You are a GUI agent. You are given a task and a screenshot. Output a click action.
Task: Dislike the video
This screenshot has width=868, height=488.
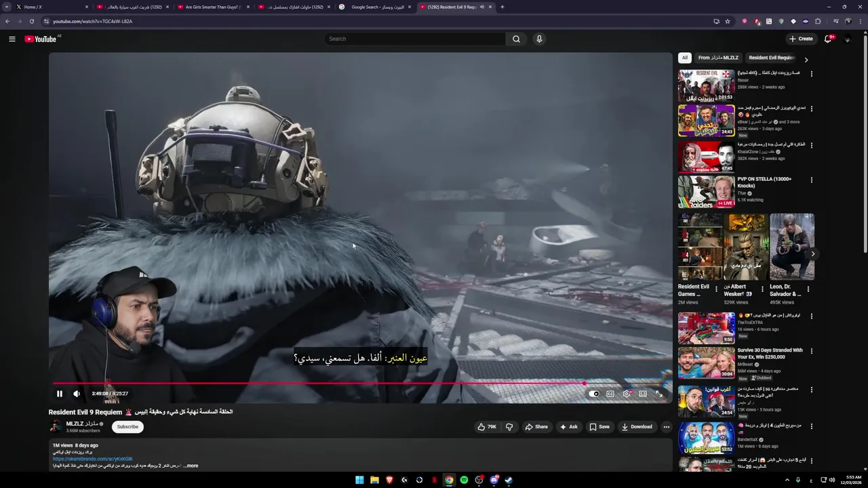click(509, 427)
